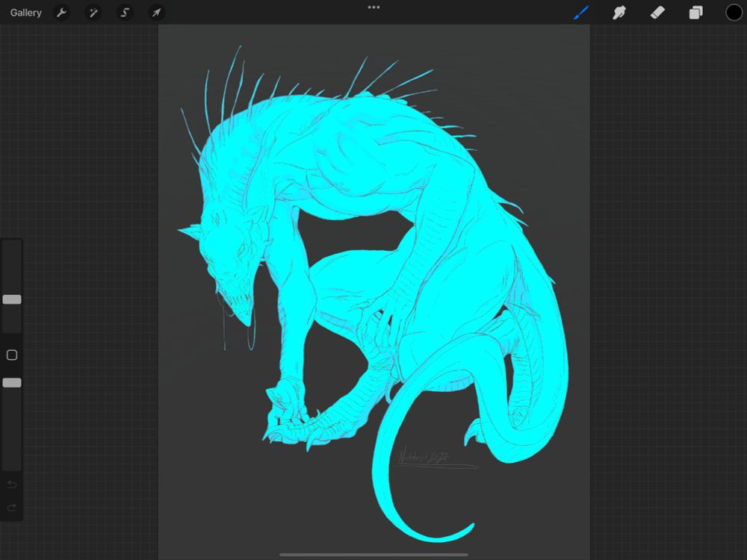
Task: Activate the Selection S-ribbon tool
Action: coord(125,13)
